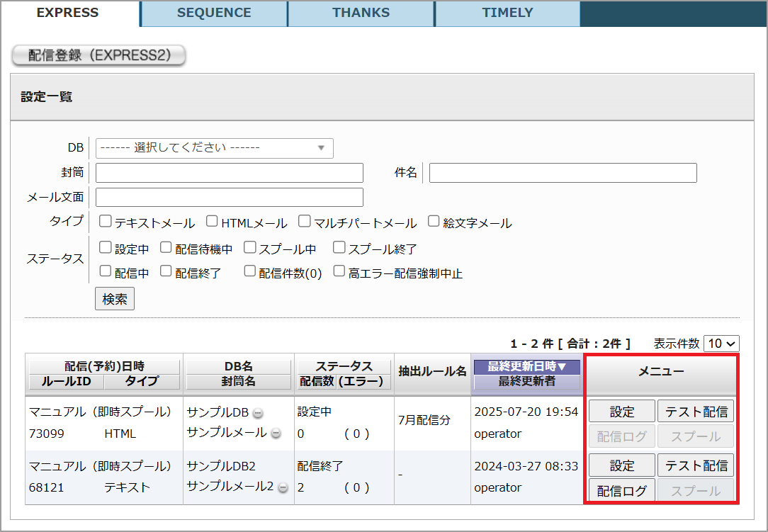This screenshot has width=768, height=532.
Task: Open the THANKS tab
Action: pos(361,13)
